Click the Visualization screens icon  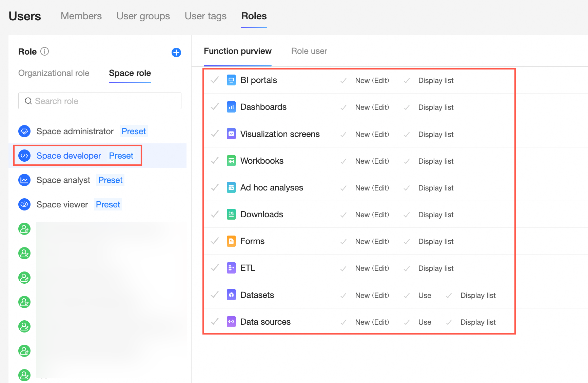click(231, 134)
